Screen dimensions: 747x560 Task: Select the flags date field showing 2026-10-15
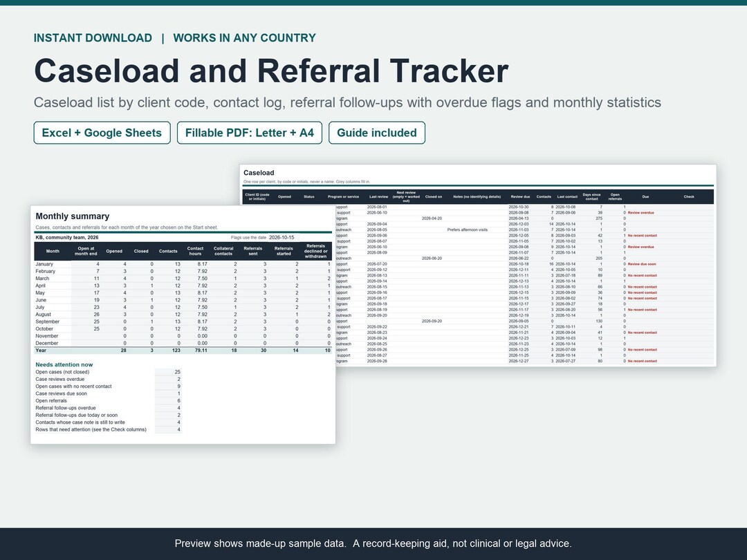[x=282, y=237]
